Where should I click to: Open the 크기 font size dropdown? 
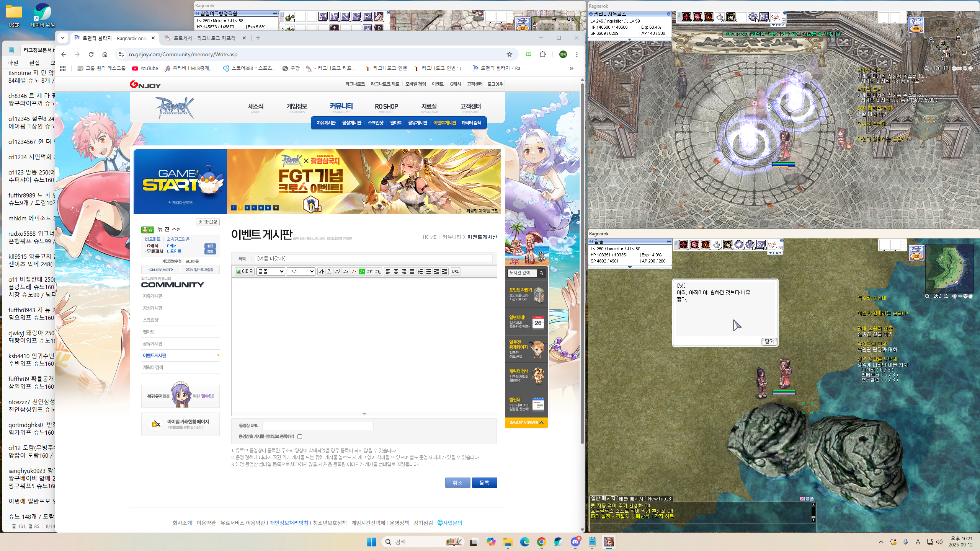[301, 271]
